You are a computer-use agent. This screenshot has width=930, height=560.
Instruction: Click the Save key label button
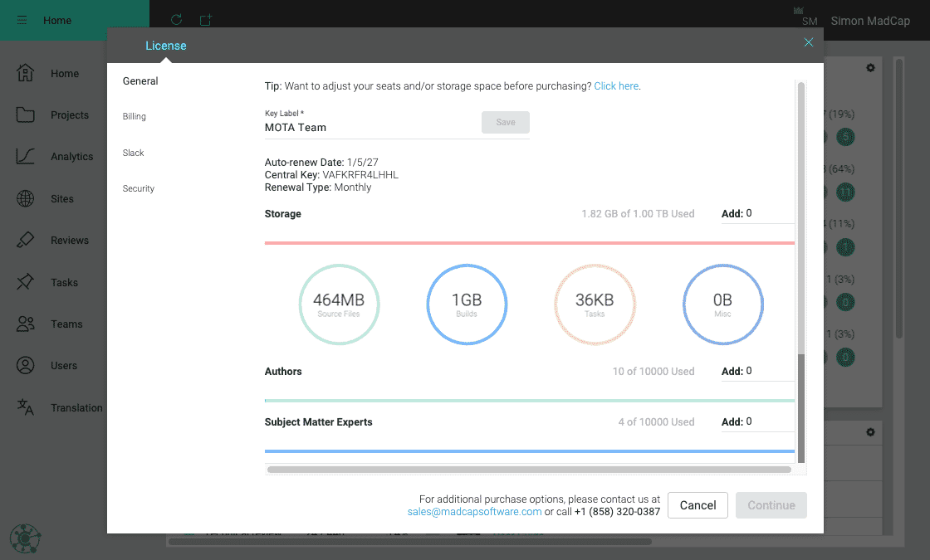point(506,122)
